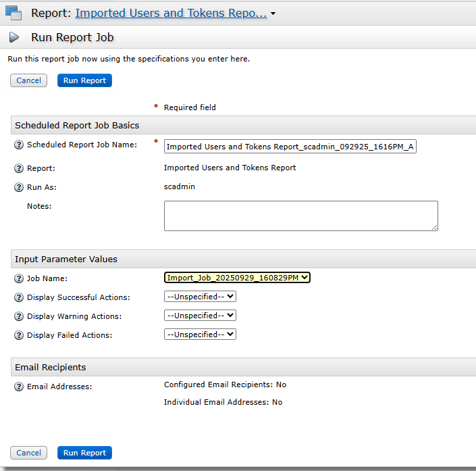Expand Display Successful Actions dropdown
Screen dimensions: 476x471
click(200, 296)
